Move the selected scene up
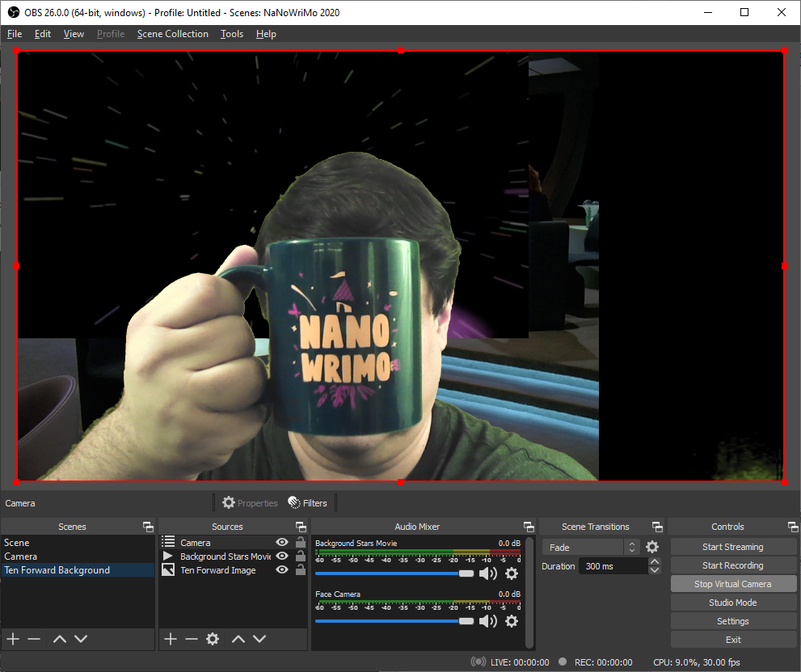801x672 pixels. (60, 639)
